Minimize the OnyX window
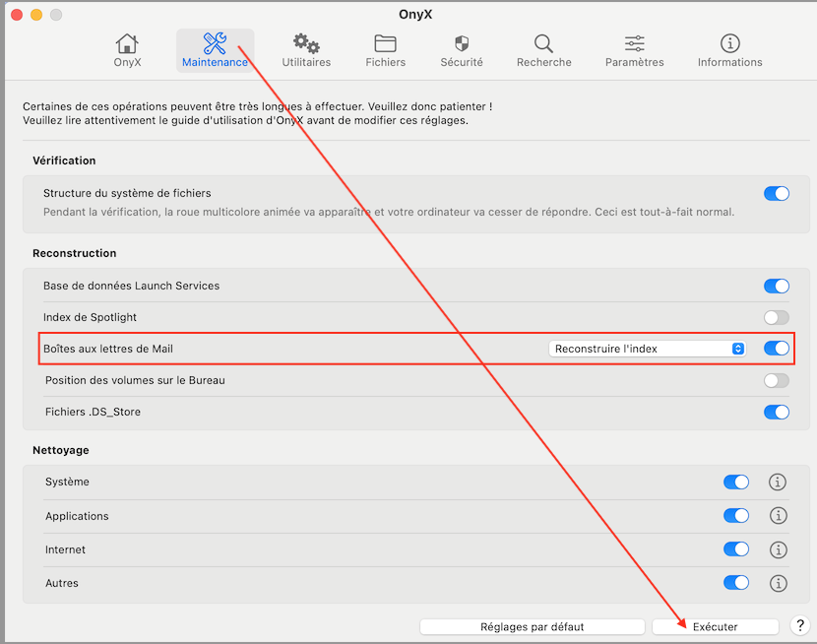817x644 pixels. pos(36,15)
